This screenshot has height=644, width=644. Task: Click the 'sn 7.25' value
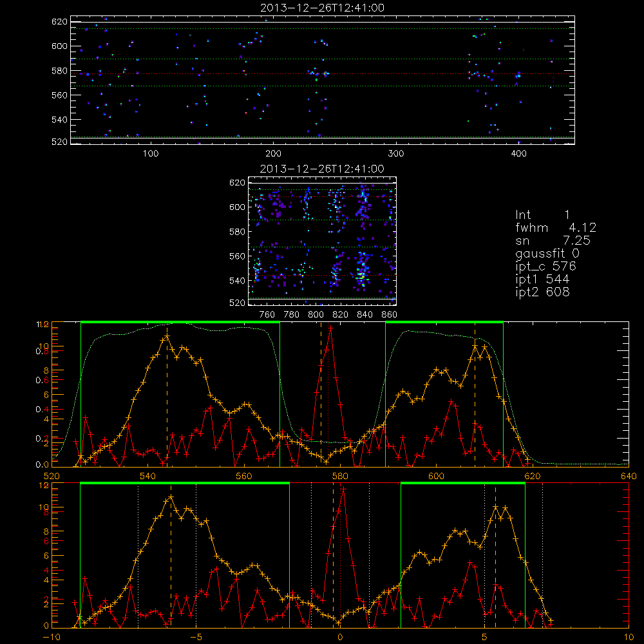[553, 240]
